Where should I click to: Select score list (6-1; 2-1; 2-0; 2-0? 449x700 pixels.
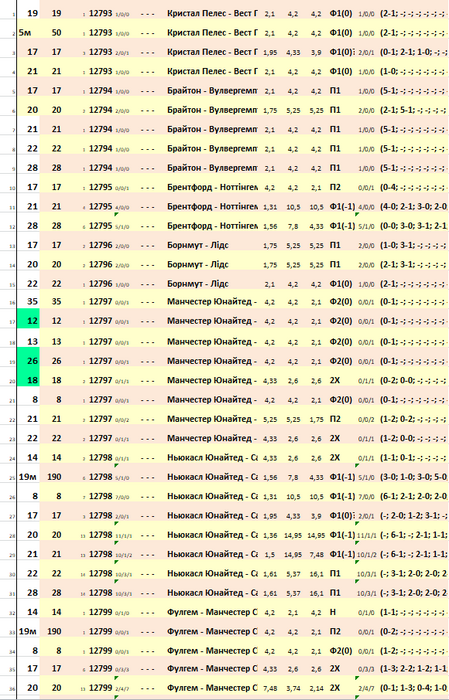413,496
